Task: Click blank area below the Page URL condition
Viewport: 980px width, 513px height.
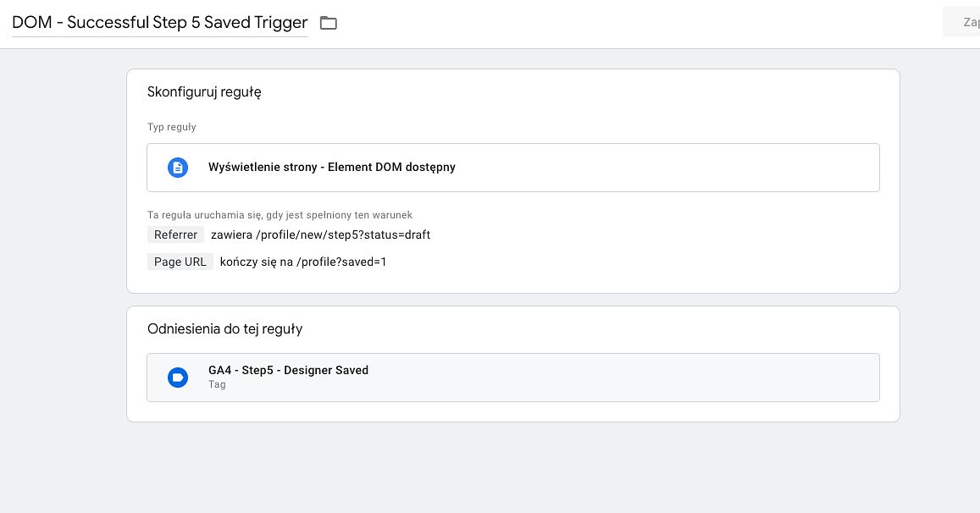Action: click(x=508, y=281)
